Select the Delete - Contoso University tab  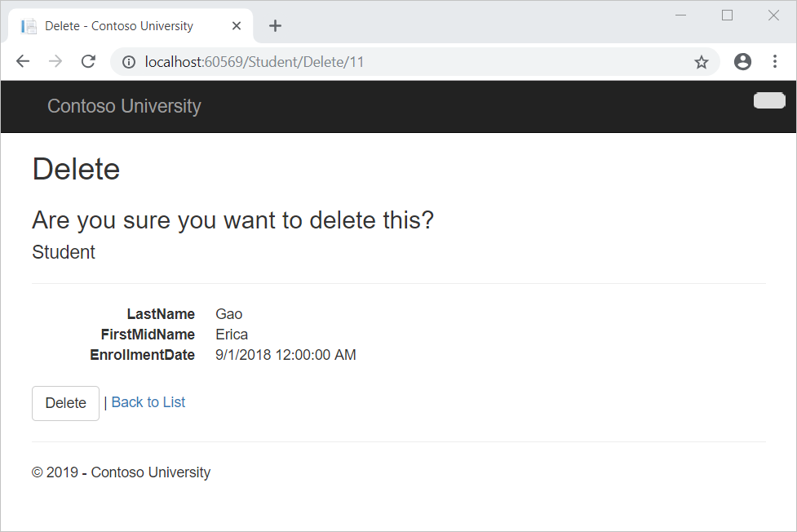(x=122, y=25)
